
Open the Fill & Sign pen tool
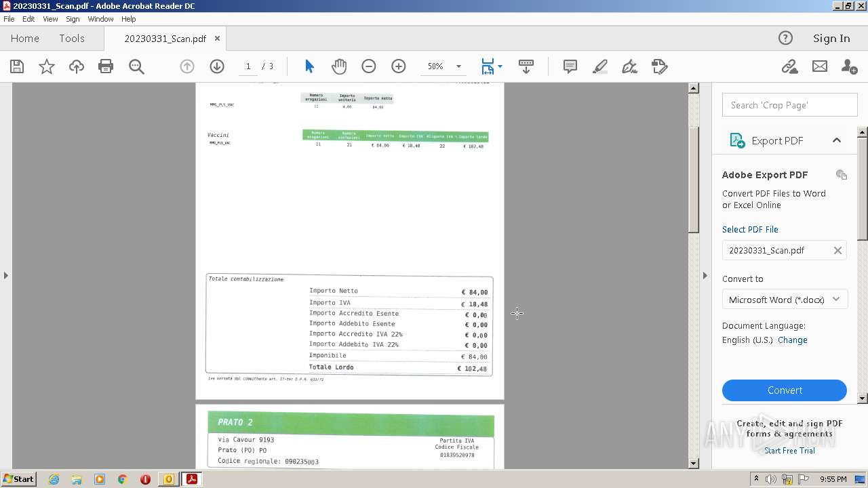[x=630, y=66]
